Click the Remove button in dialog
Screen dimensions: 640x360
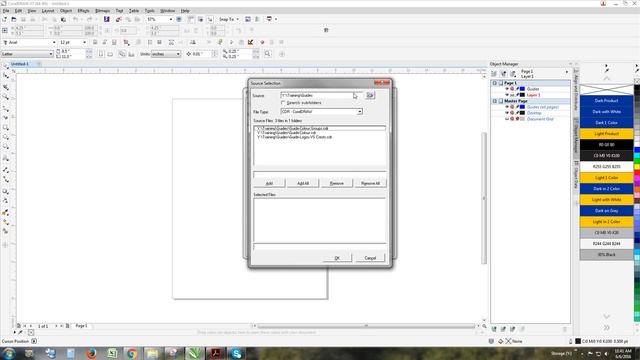pyautogui.click(x=336, y=183)
